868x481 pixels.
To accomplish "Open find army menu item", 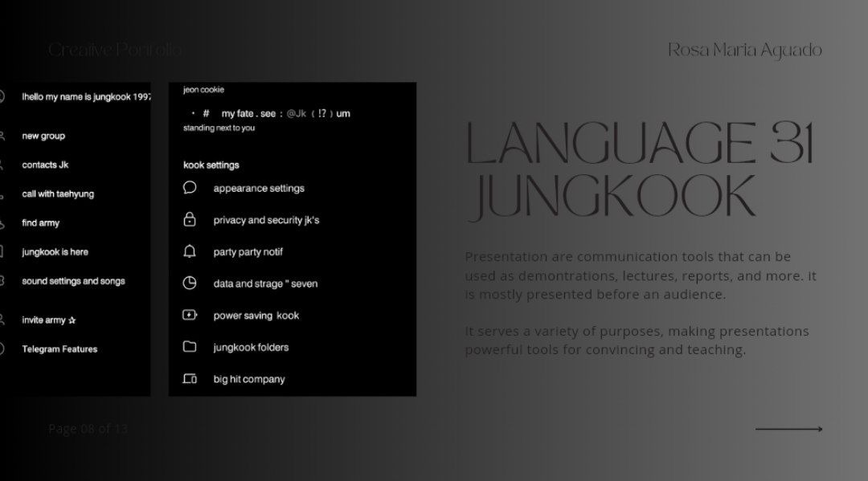I will 40,222.
